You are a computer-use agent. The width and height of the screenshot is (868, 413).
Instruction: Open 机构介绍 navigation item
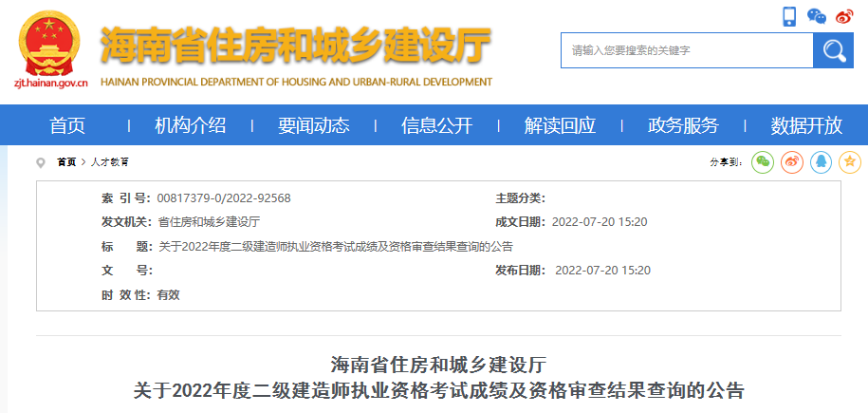191,125
